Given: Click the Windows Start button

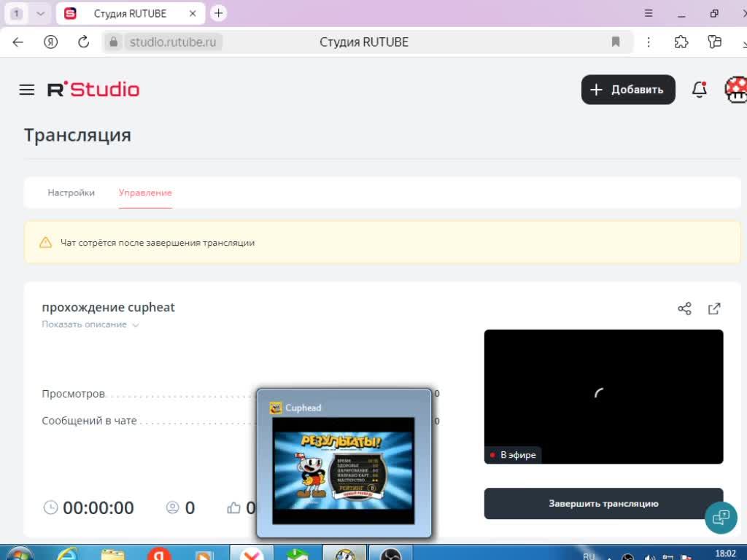Looking at the screenshot, I should (20, 554).
